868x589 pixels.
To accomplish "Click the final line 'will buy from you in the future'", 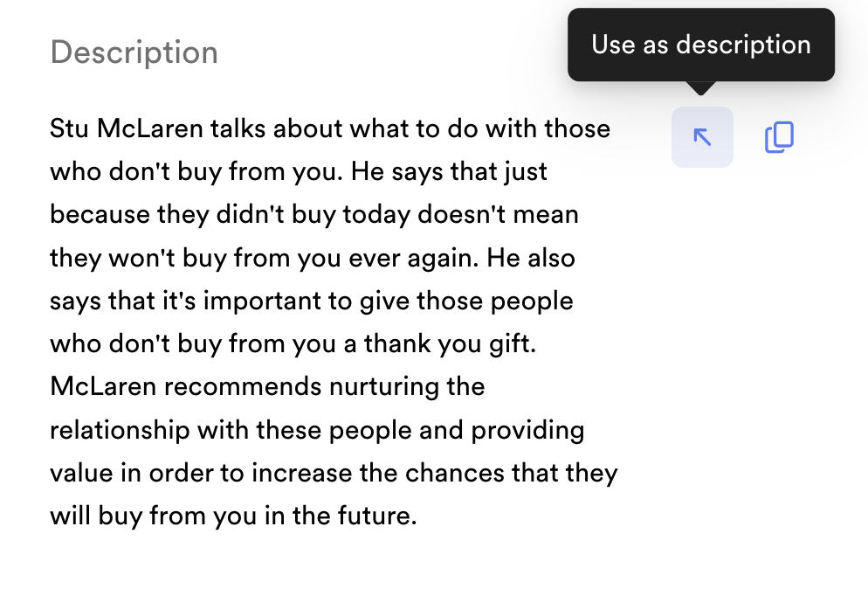I will coord(233,516).
